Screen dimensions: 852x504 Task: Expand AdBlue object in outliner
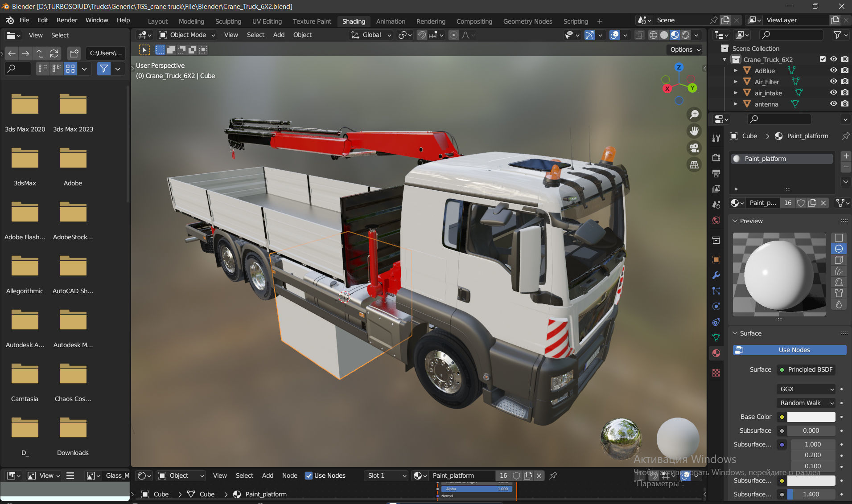(736, 70)
